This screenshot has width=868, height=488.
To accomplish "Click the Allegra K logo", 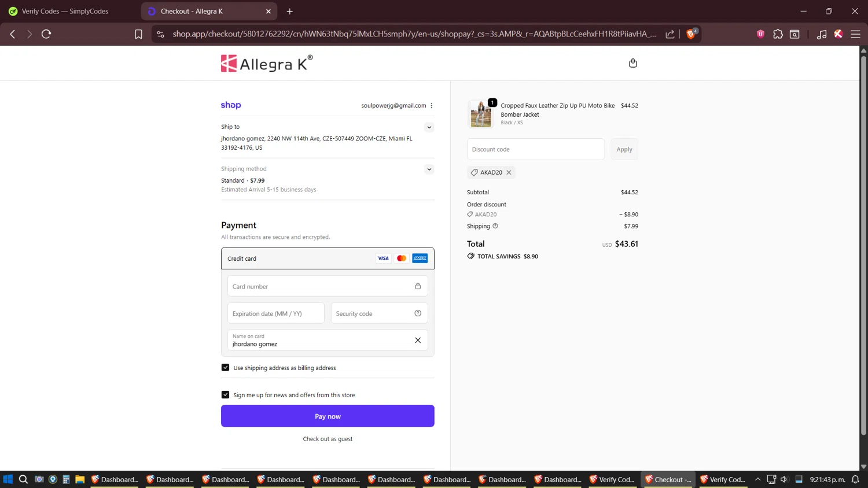I will coord(267,63).
